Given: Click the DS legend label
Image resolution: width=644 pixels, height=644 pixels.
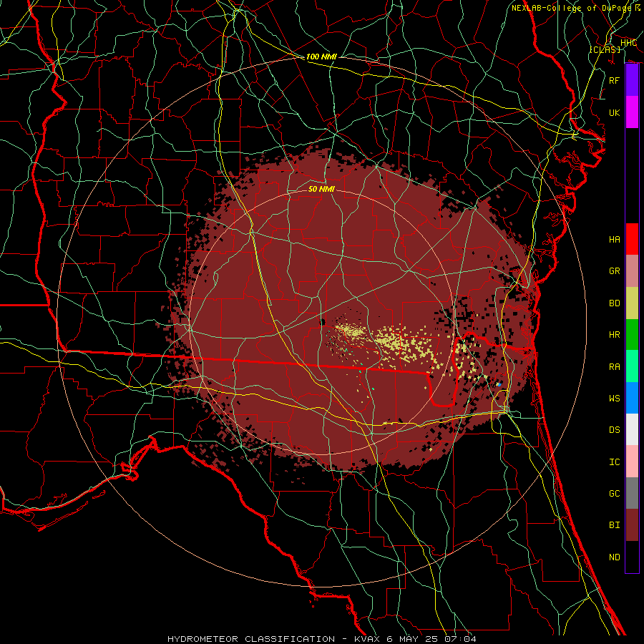Looking at the screenshot, I should tap(614, 430).
